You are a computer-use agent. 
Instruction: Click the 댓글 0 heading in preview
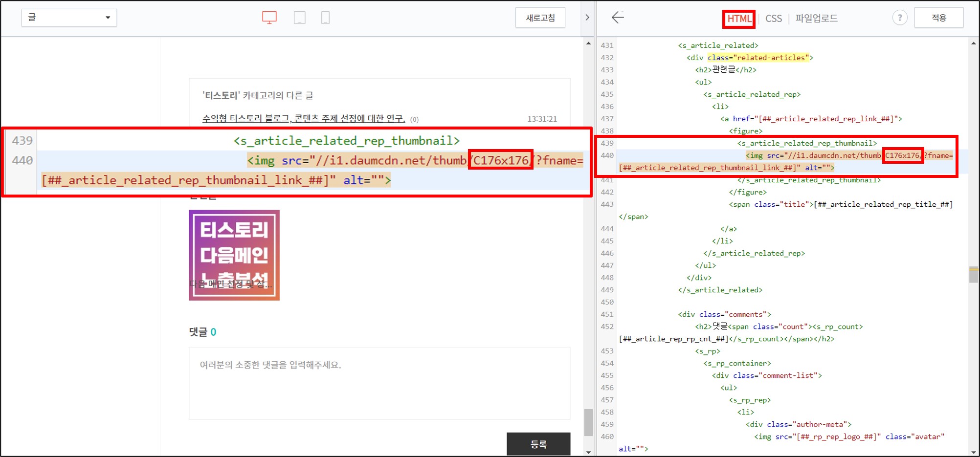click(203, 332)
